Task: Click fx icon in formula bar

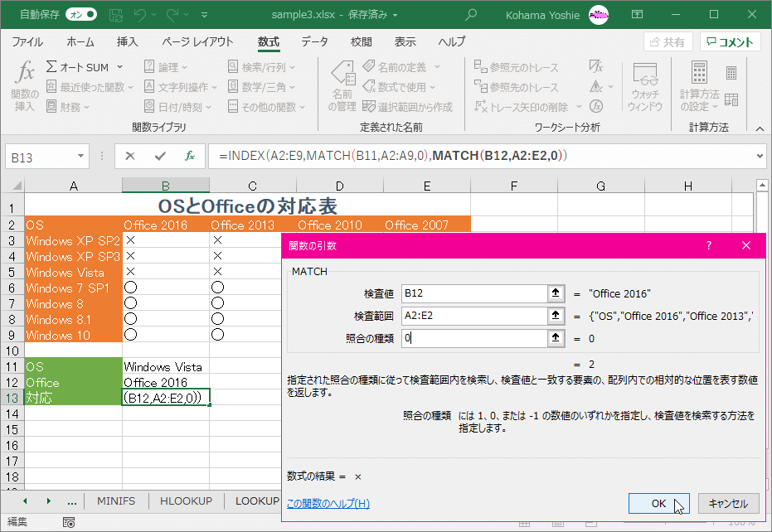Action: 190,157
